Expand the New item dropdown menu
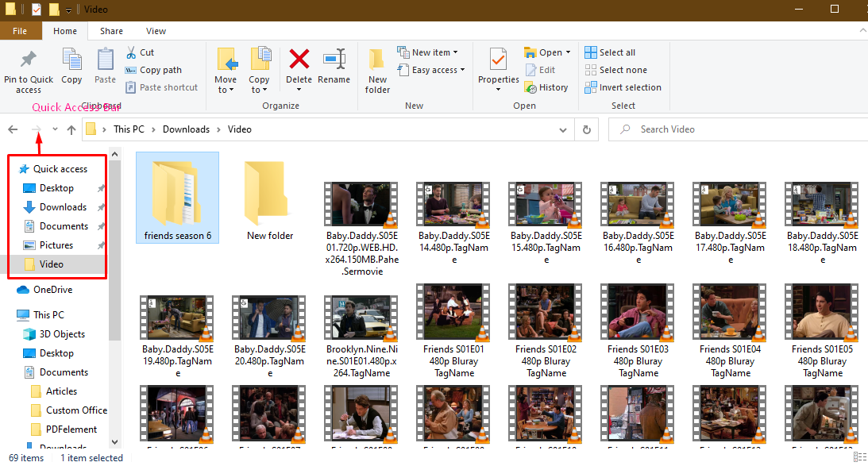This screenshot has width=868, height=466. (456, 52)
